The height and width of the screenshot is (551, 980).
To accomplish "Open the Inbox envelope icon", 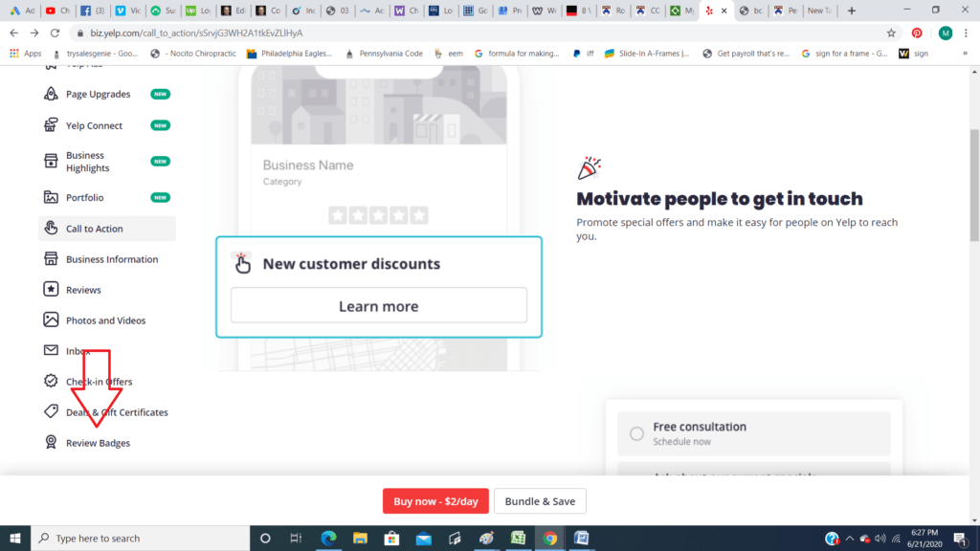I will 51,350.
